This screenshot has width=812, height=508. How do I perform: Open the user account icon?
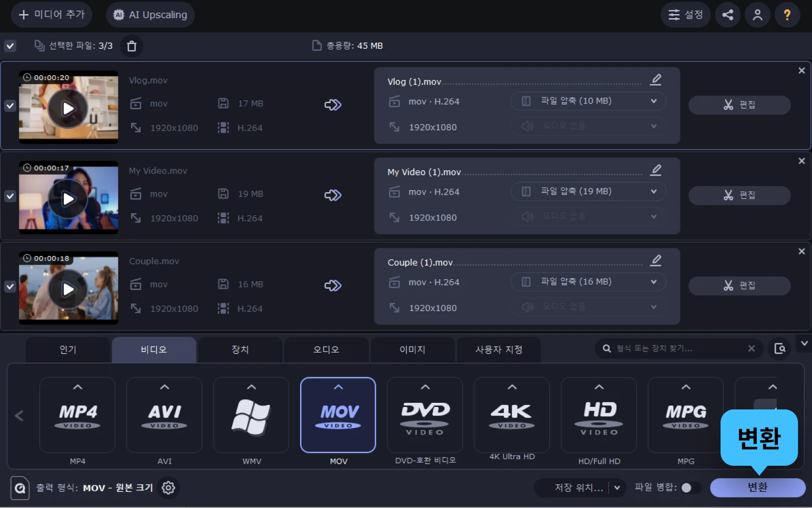click(757, 15)
